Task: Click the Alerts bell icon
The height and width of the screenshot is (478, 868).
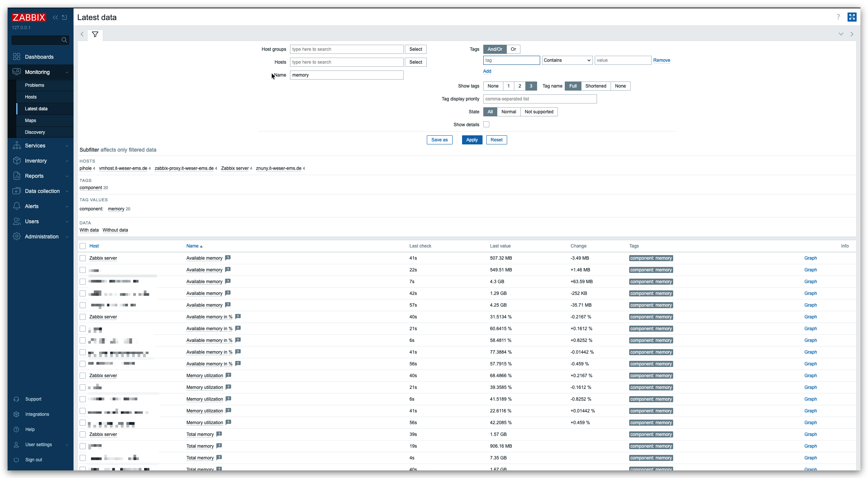Action: click(17, 206)
